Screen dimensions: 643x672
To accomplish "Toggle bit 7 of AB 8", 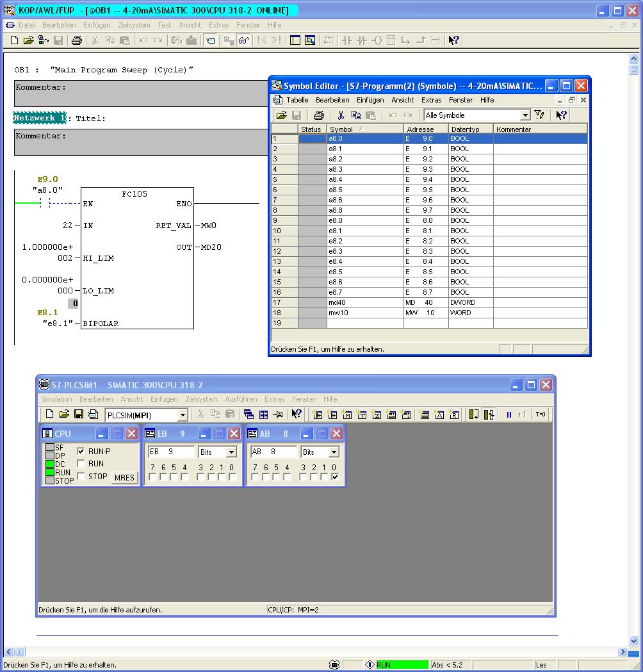I will 256,477.
